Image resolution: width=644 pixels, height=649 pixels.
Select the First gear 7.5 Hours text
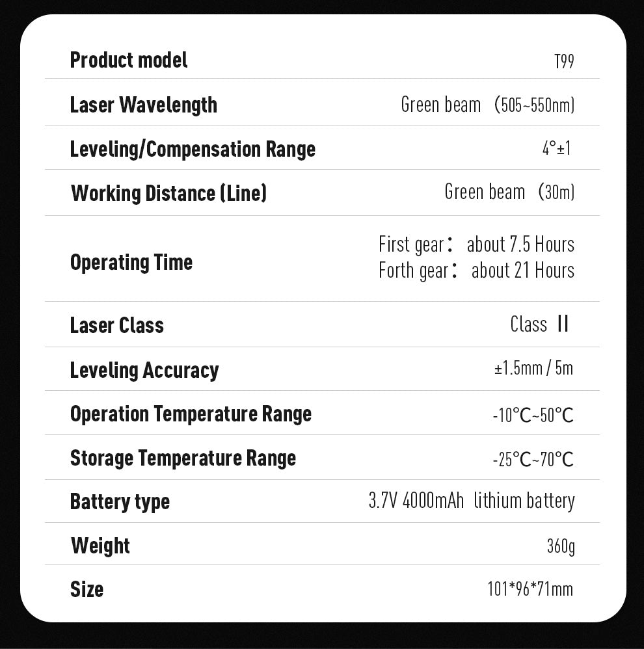point(476,245)
